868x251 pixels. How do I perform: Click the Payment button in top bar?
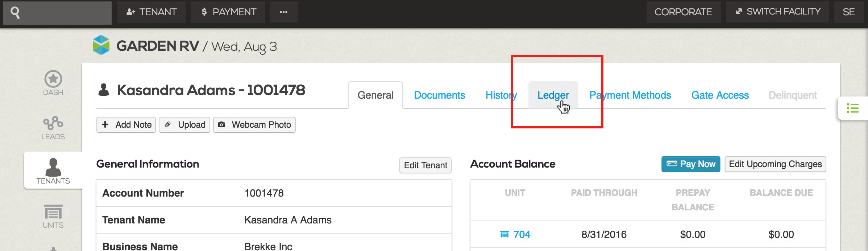228,12
